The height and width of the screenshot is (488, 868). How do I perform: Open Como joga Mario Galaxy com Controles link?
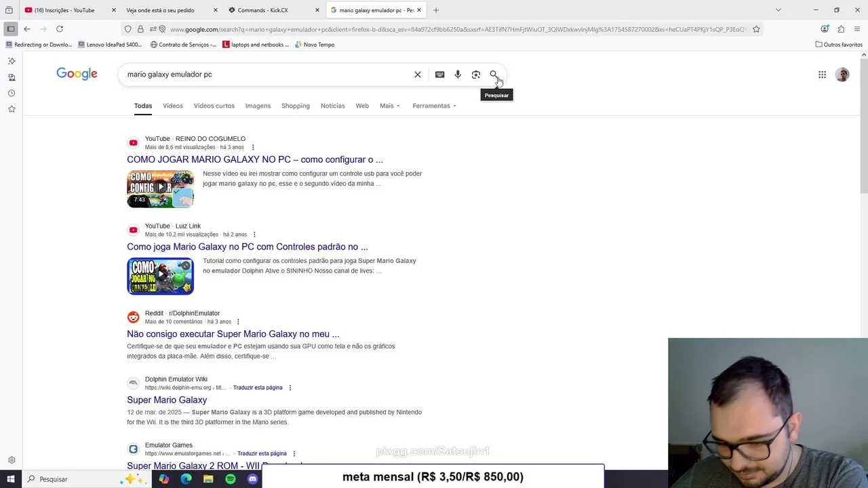248,247
